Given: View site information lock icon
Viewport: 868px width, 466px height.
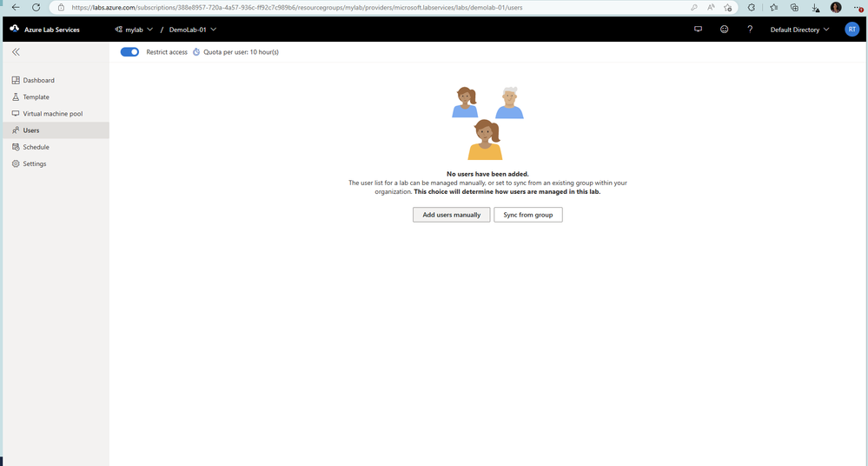Looking at the screenshot, I should tap(61, 8).
